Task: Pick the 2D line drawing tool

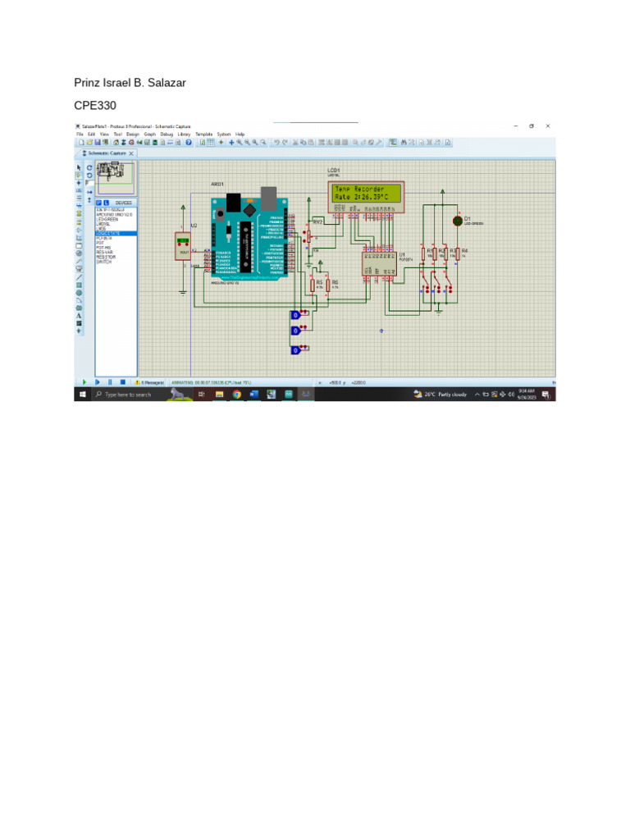Action: (x=79, y=277)
